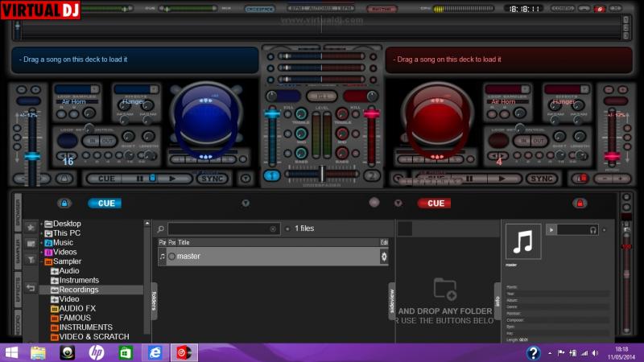Open the Videos folder in tree
The image size is (644, 362).
point(64,252)
